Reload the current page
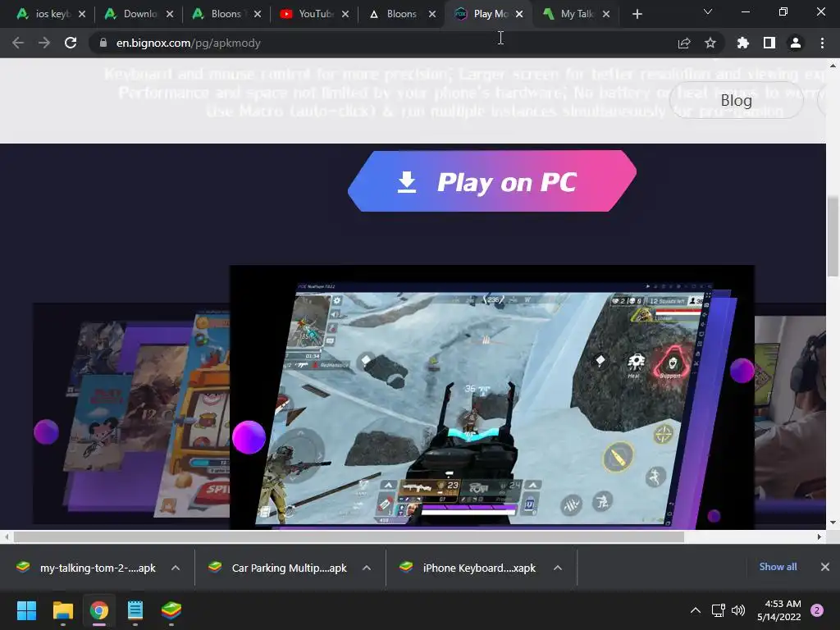Viewport: 840px width, 630px height. click(71, 43)
